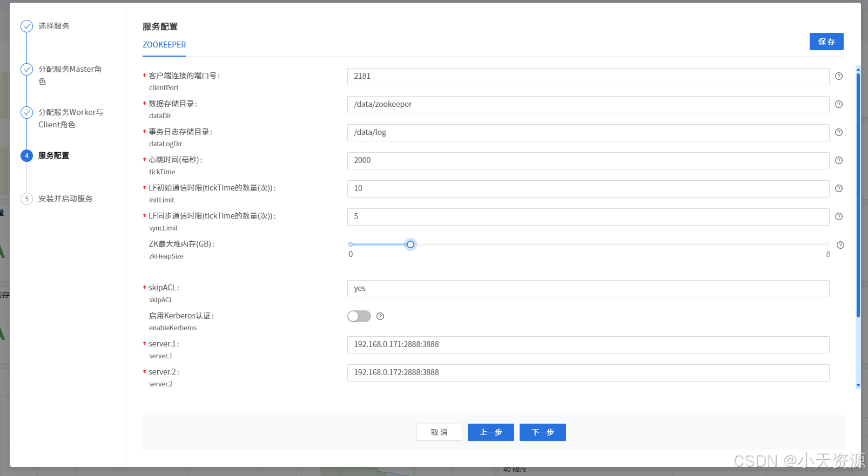
Task: Click help icon for dataDir field
Action: tap(839, 104)
